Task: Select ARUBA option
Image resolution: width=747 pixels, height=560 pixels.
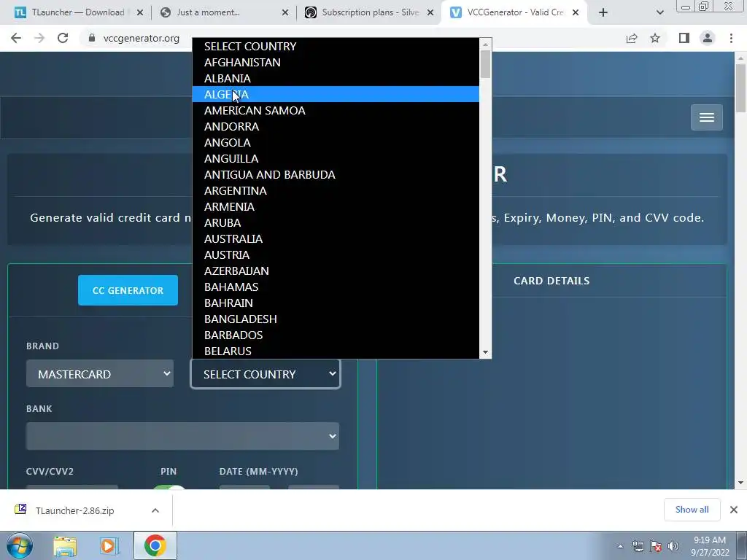Action: [x=336, y=223]
